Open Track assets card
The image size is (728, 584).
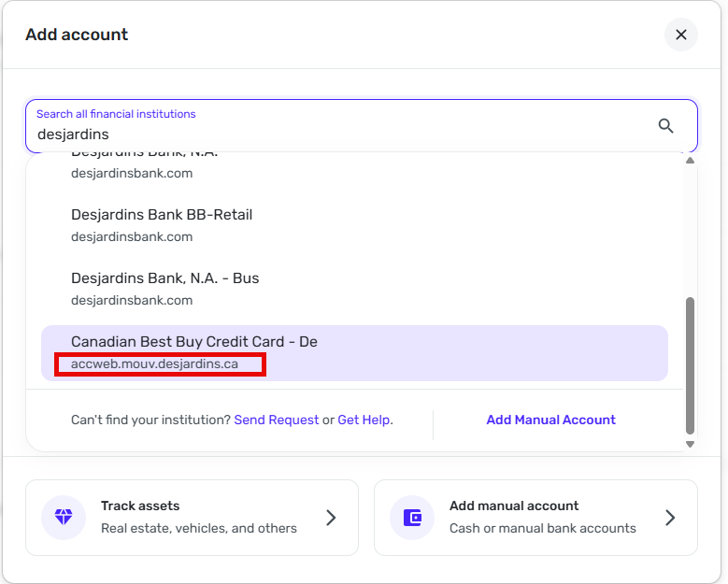click(192, 518)
